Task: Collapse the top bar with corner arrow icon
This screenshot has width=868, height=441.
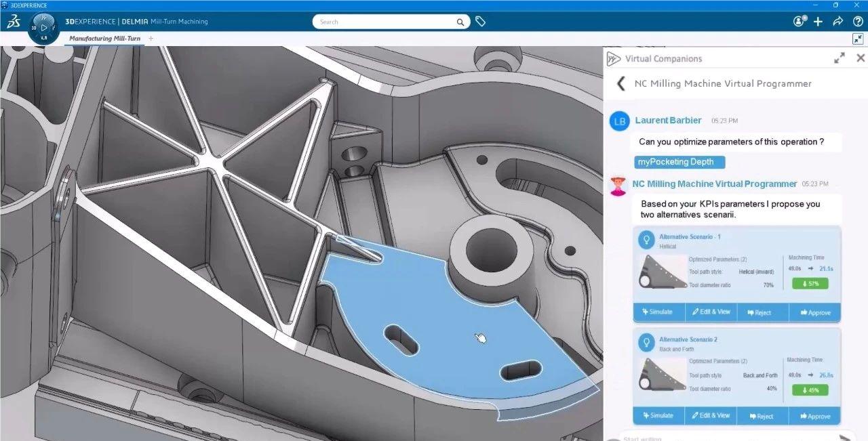Action: (858, 39)
